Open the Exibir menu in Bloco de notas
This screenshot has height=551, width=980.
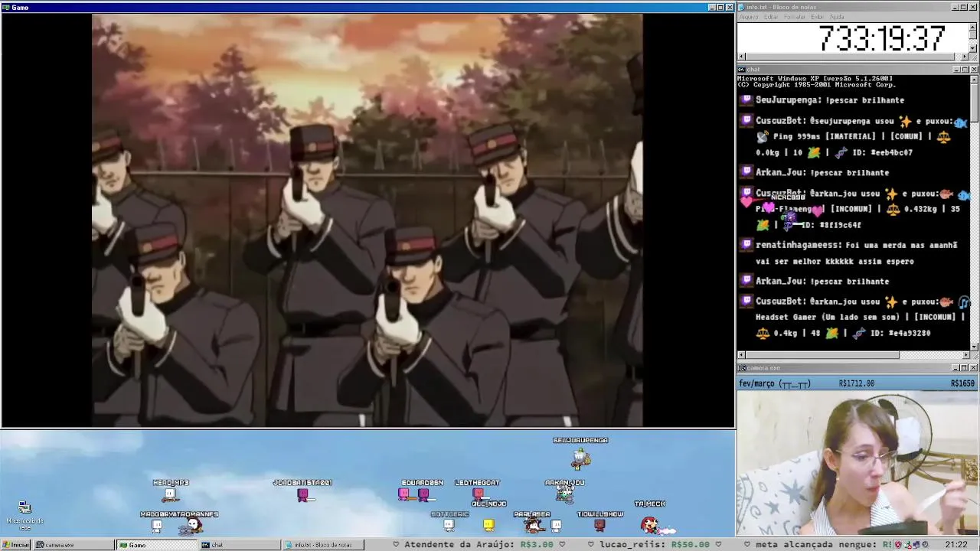tap(817, 17)
